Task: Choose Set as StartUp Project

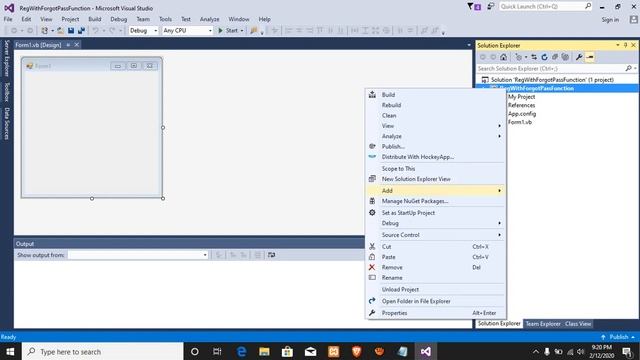Action: pos(436,213)
